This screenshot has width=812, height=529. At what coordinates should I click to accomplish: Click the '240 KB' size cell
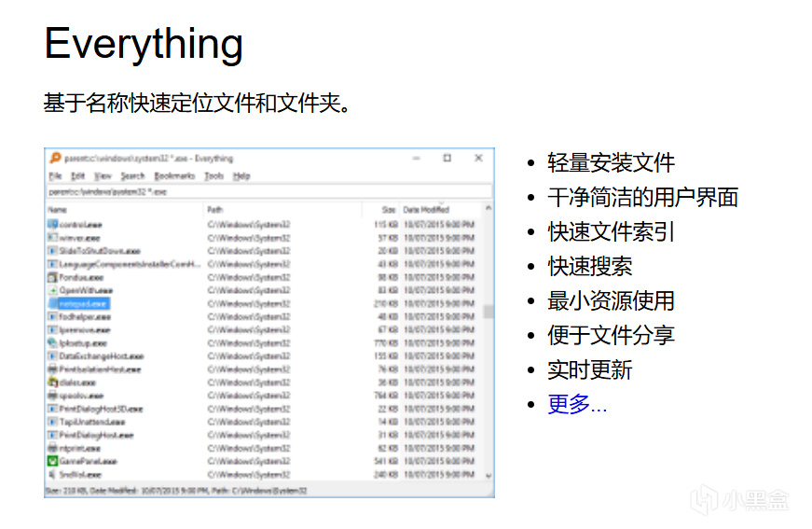tap(385, 475)
